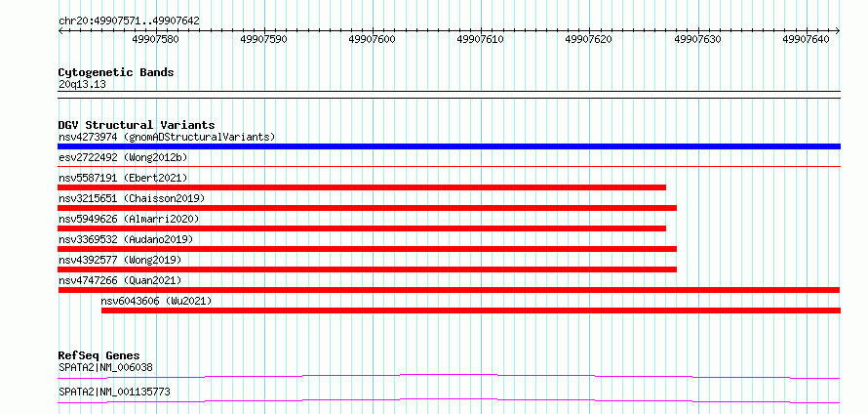Open the nsv4747266 (Quan2021) label
The image size is (868, 414).
click(120, 280)
